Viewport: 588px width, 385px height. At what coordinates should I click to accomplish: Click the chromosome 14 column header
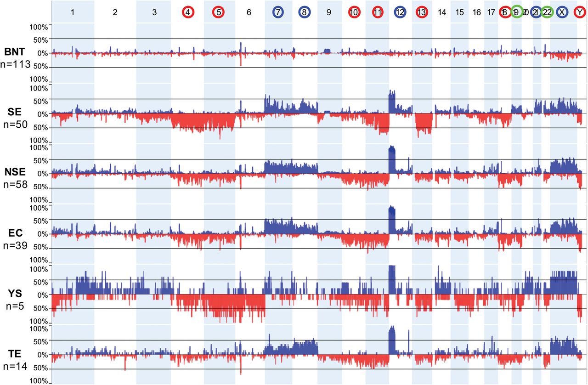[442, 13]
